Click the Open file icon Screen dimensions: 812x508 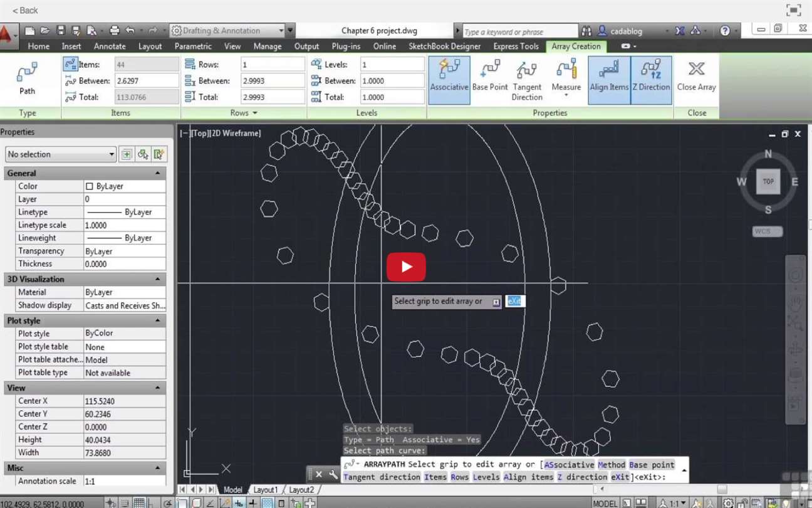click(x=45, y=30)
